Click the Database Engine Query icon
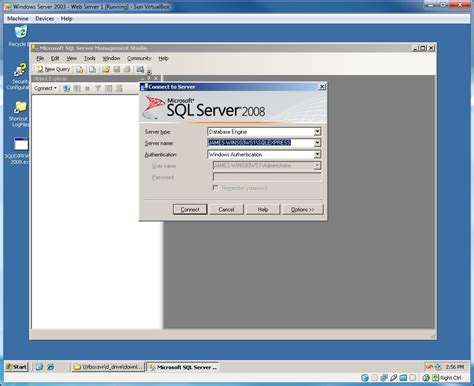474x386 pixels. click(80, 69)
